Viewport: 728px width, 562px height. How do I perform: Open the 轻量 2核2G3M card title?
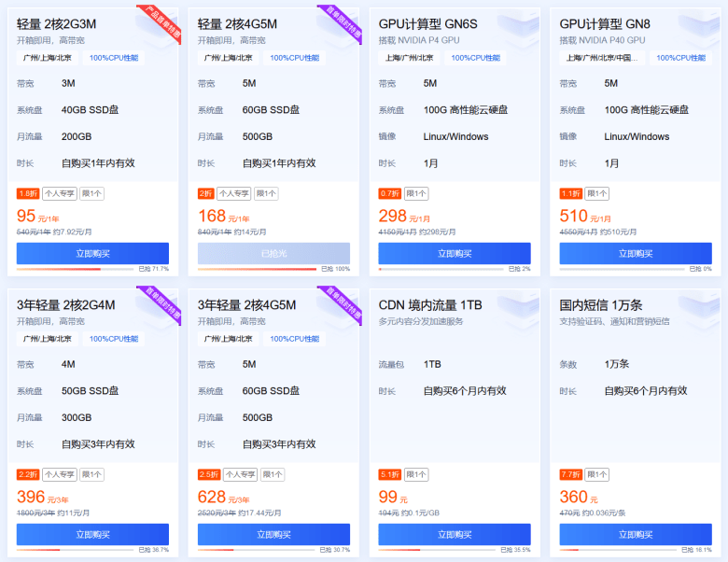click(57, 24)
